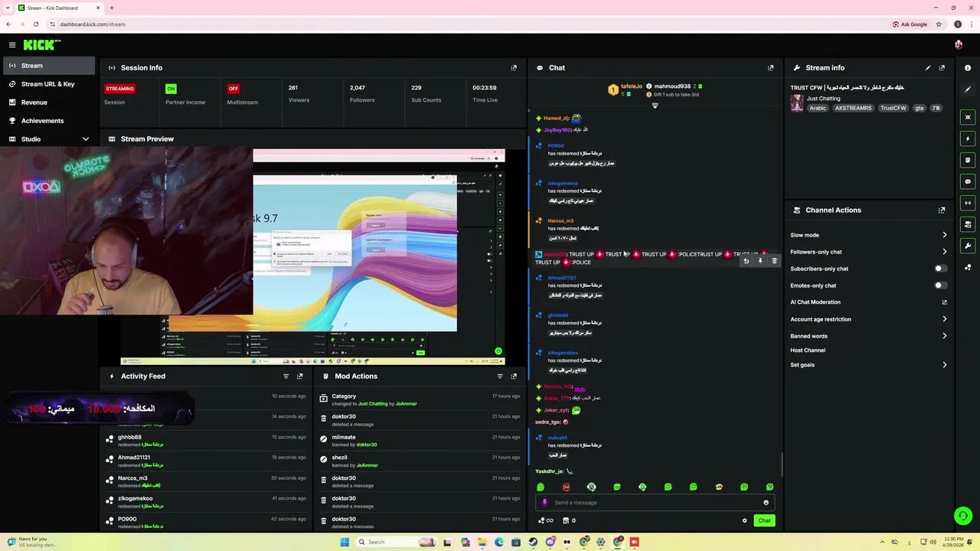
Task: Edit stream info with the pencil icon
Action: [928, 67]
